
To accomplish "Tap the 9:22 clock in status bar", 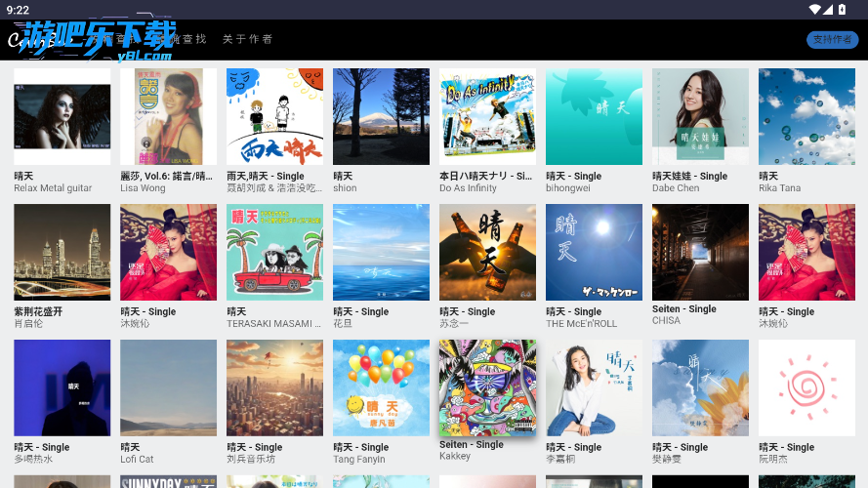I will pos(19,10).
